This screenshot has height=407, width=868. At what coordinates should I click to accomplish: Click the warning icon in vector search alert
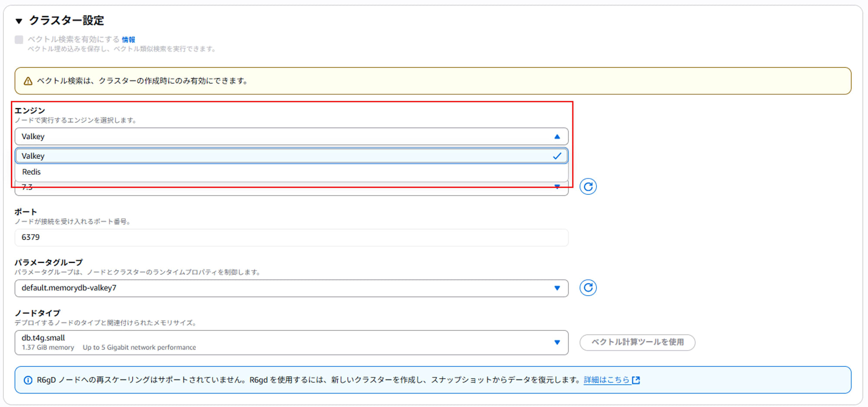point(28,81)
